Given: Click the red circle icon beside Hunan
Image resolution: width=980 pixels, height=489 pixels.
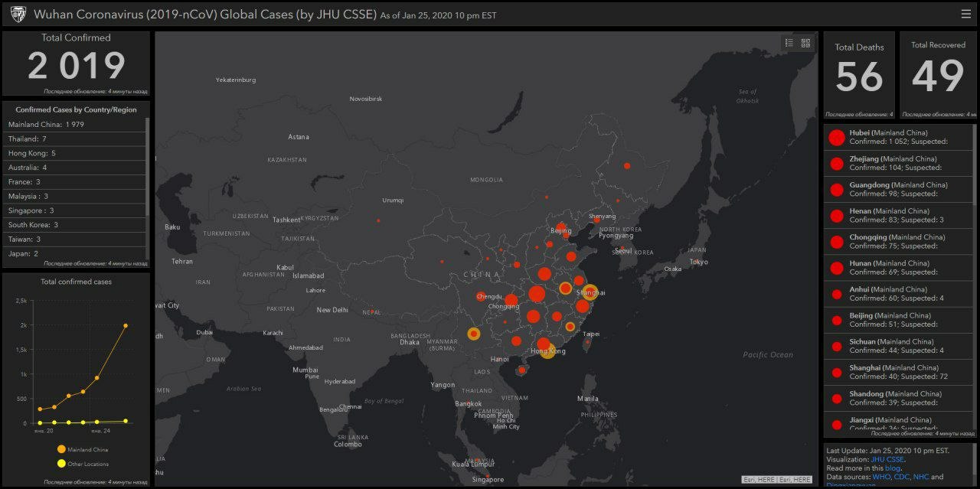Looking at the screenshot, I should [x=836, y=268].
